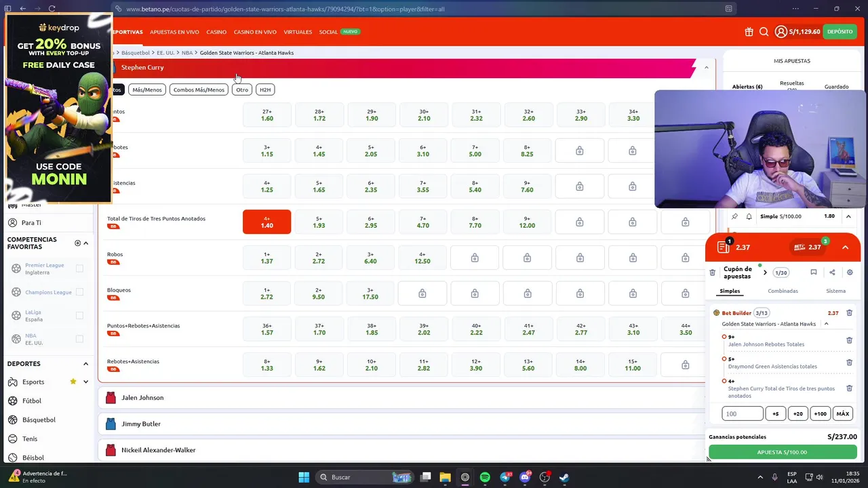Check the Champions League checkbox
The image size is (868, 488).
pyautogui.click(x=79, y=292)
